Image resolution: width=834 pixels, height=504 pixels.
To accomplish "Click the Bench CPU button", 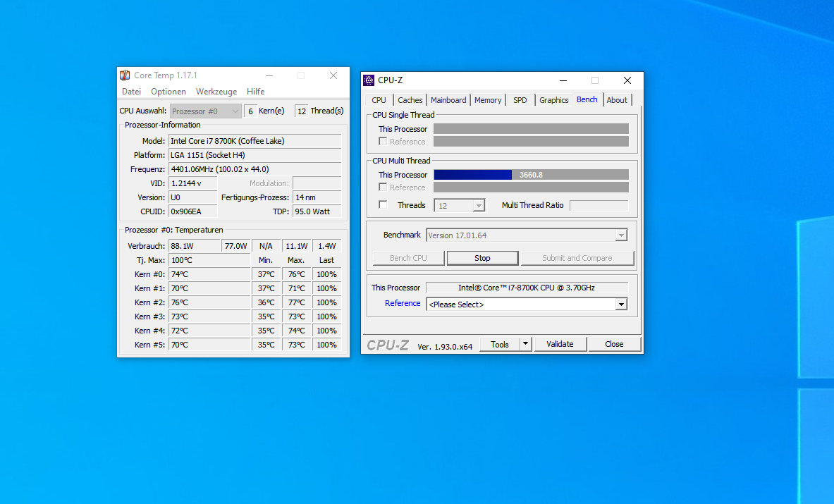I will (408, 258).
